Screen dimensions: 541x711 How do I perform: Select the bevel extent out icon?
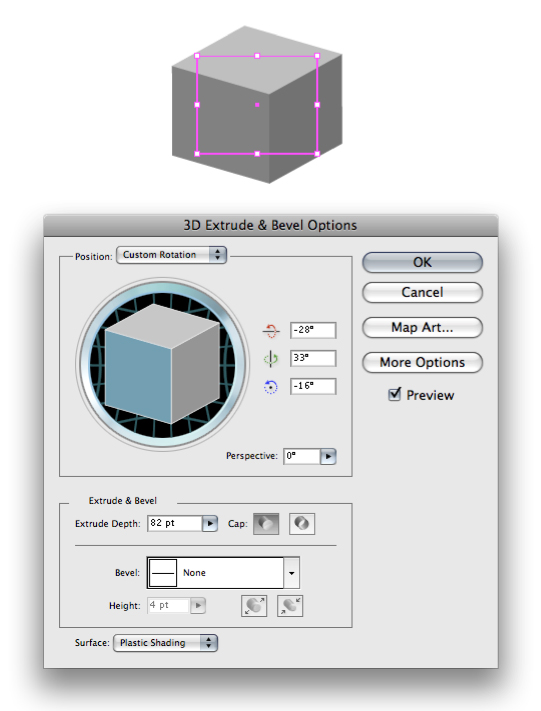(254, 606)
